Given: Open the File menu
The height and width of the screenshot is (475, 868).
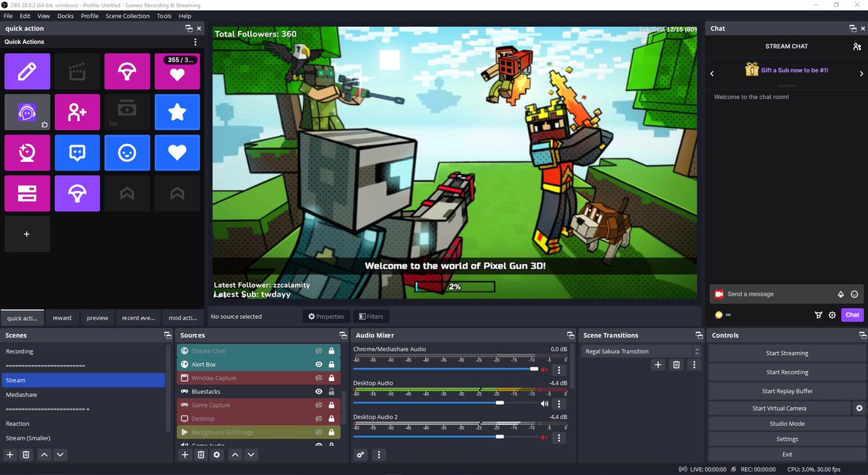Looking at the screenshot, I should [x=8, y=16].
